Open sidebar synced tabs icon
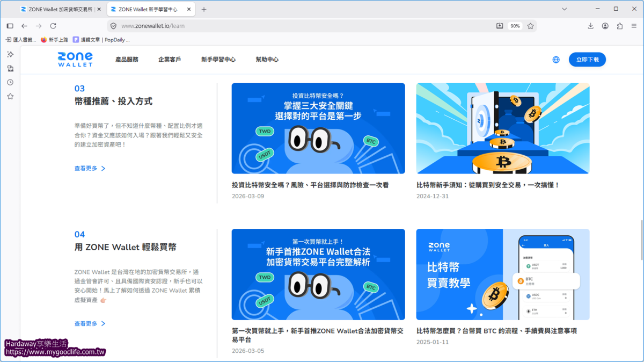The width and height of the screenshot is (644, 362). pos(10,68)
